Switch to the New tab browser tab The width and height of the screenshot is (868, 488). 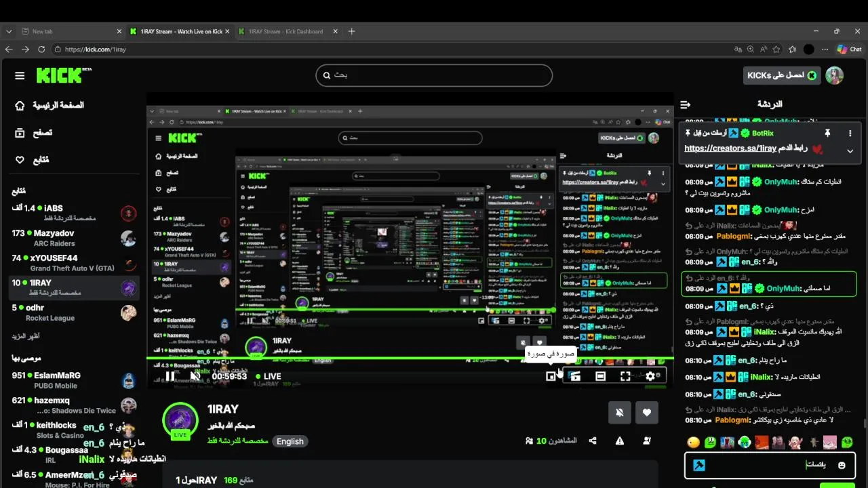tap(71, 31)
